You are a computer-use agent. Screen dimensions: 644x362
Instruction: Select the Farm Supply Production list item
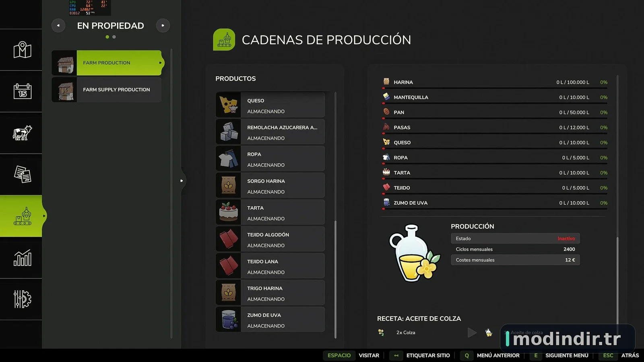[x=107, y=90]
